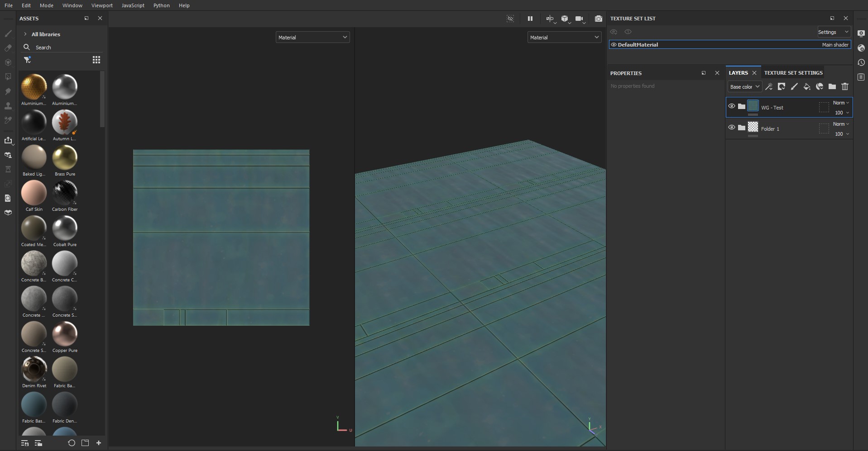
Task: Add an effect using the magic wand icon
Action: point(769,86)
